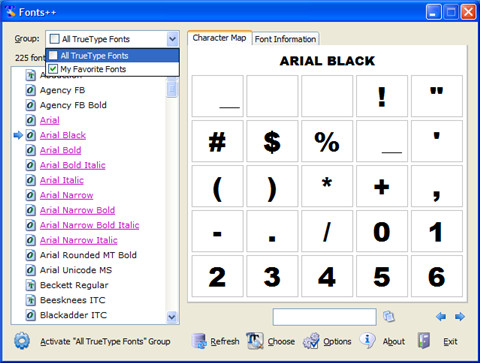Click the font icon next to Arial Unicode MS
Viewport: 480px width, 363px height.
coord(30,270)
